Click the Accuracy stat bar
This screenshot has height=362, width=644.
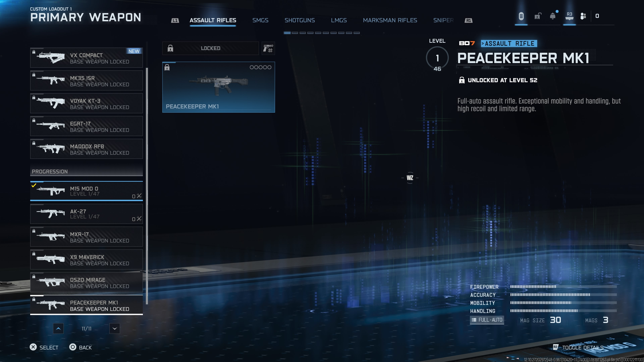coord(563,295)
